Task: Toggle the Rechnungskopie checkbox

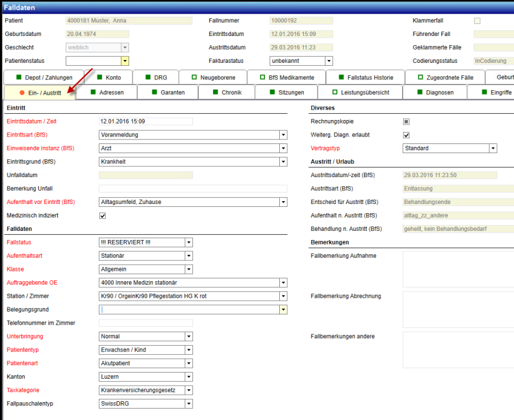Action: pyautogui.click(x=406, y=122)
